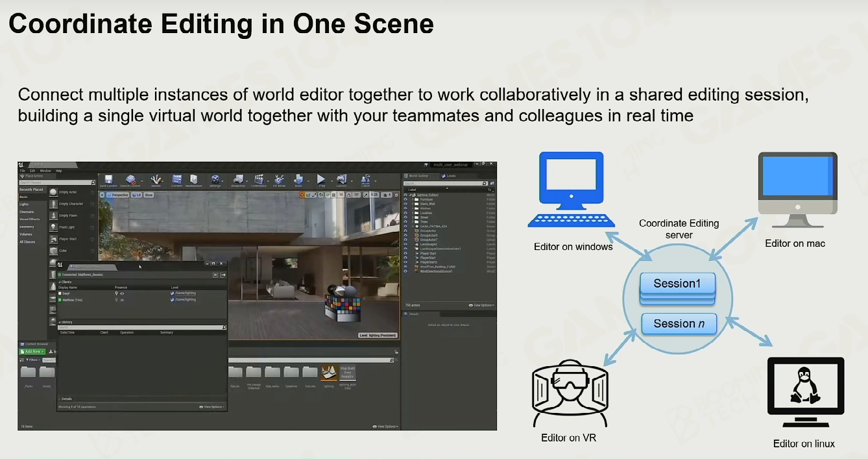Screen dimensions: 868x459
Task: Expand the LookDev folder in World Outliner
Action: coord(413,213)
